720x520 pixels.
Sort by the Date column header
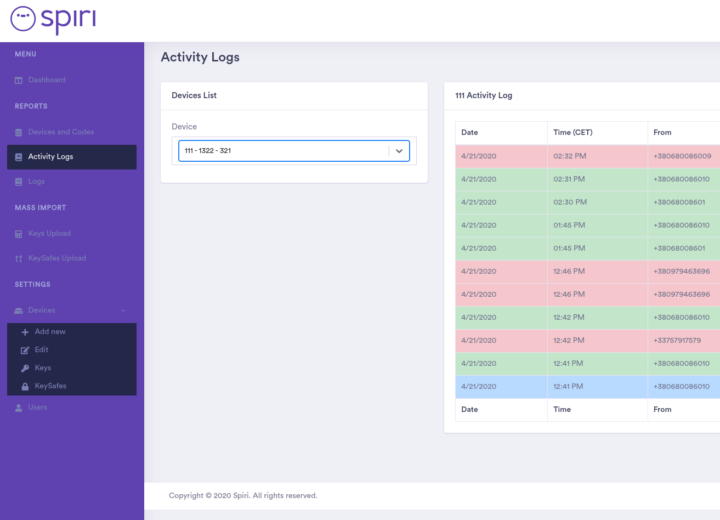pos(470,133)
